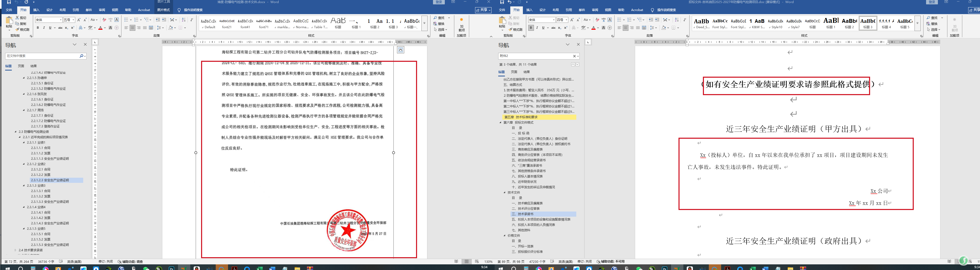The width and height of the screenshot is (980, 270).
Task: Toggle center alignment in right Word window
Action: coord(625,28)
